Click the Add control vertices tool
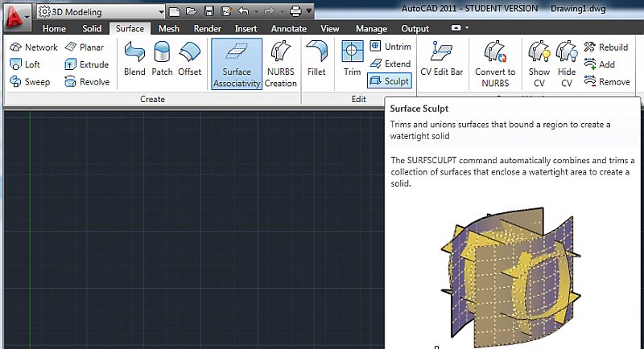Screen dimensions: 644x349 pyautogui.click(x=599, y=64)
